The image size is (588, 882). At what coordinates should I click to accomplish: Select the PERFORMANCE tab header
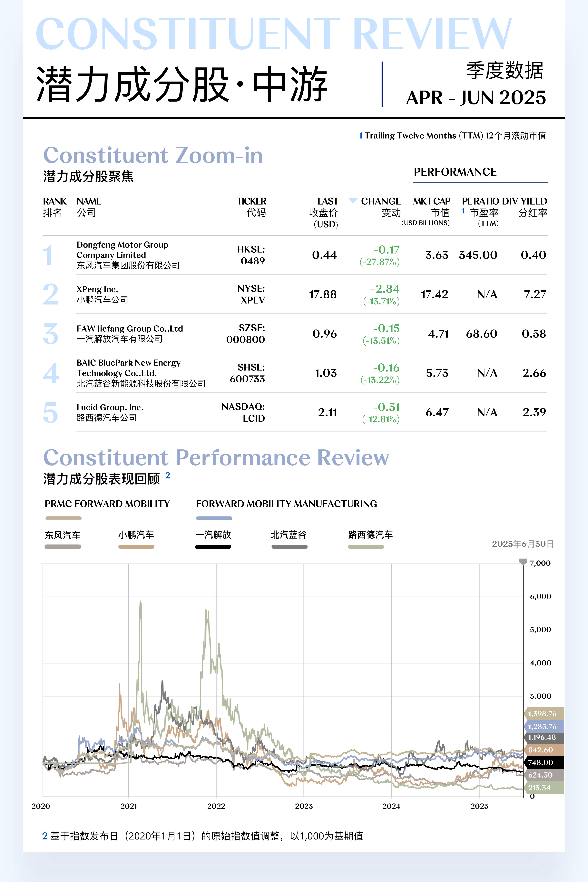pos(455,172)
